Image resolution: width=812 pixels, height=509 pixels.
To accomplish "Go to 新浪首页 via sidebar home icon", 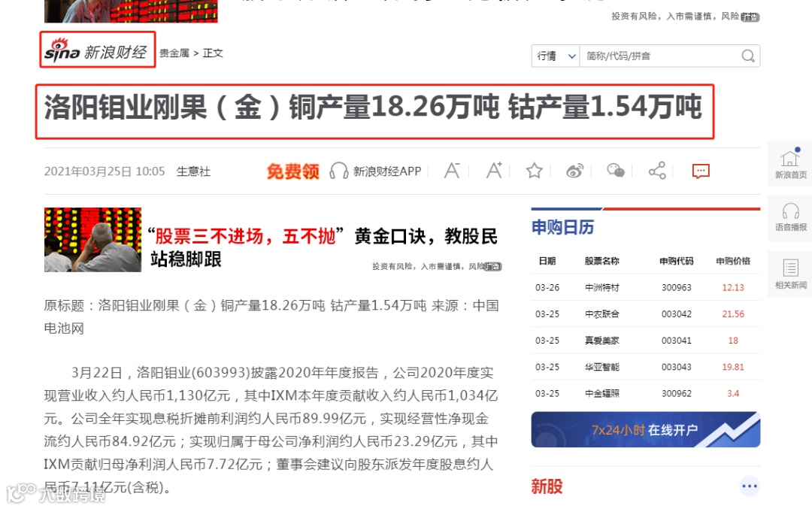I will (x=790, y=164).
